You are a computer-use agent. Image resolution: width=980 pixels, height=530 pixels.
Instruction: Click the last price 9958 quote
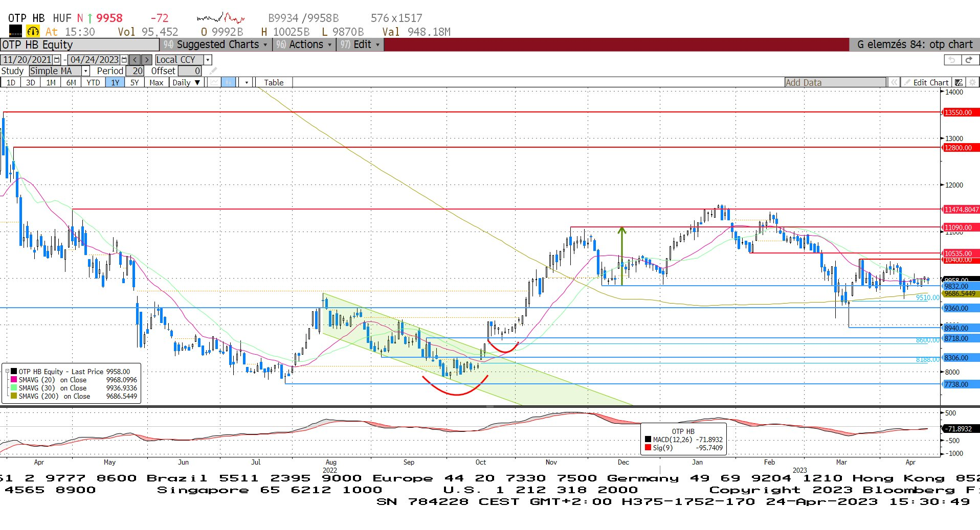point(109,18)
